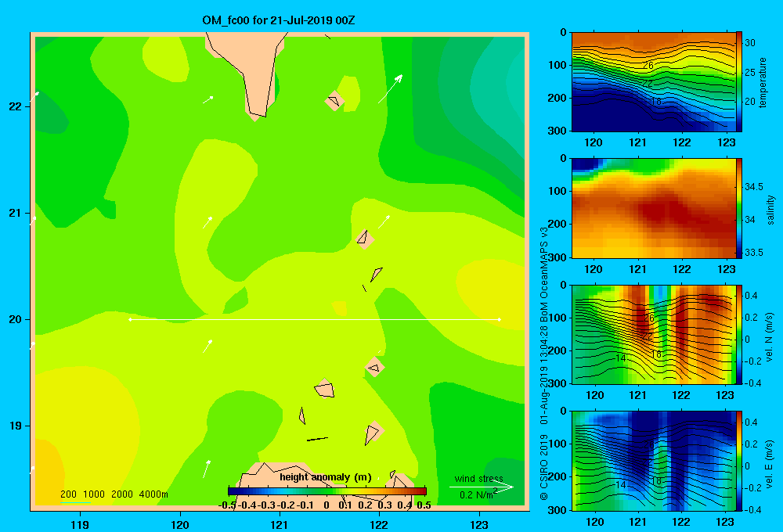Image resolution: width=783 pixels, height=532 pixels.
Task: Click depth label 100 on temperature panel
Action: [558, 65]
